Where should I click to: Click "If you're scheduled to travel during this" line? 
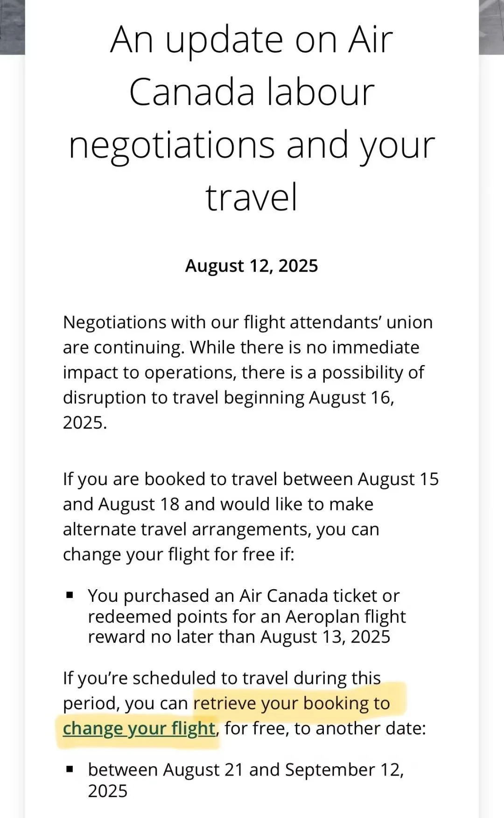pos(222,678)
